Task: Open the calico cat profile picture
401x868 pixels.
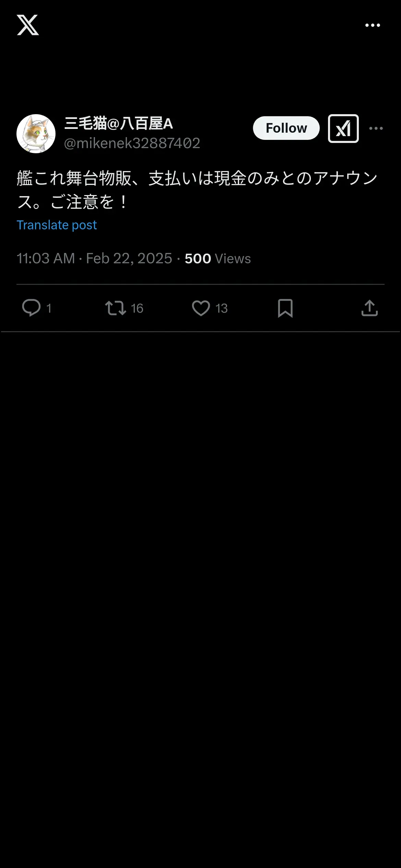Action: point(36,134)
